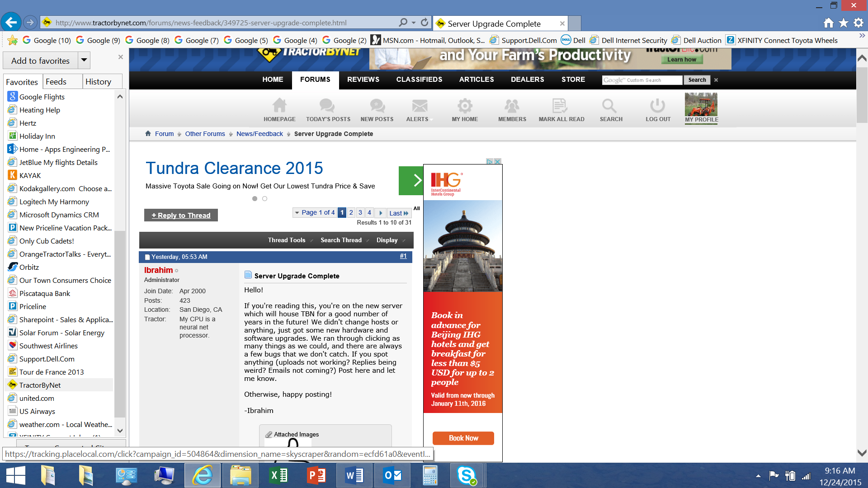Open Today's Posts speech bubble icon
Screen dimensions: 868x488
pos(327,106)
